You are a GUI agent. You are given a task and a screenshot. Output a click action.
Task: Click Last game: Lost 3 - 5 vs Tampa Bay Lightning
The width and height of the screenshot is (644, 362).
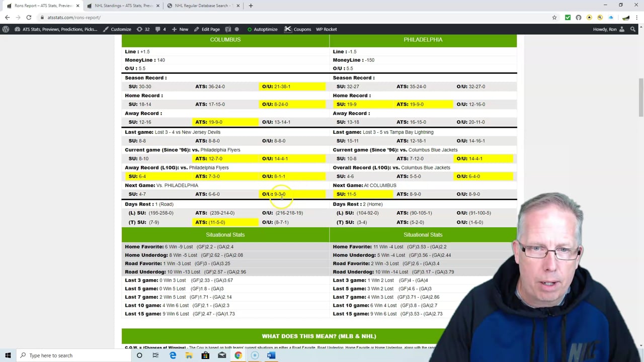coord(383,132)
